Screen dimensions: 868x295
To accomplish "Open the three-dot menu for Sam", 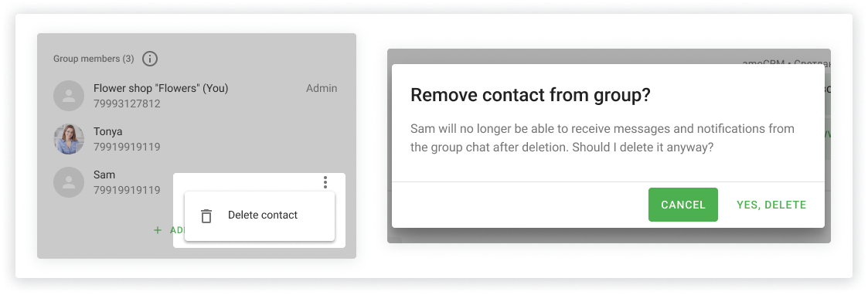I will pos(325,182).
